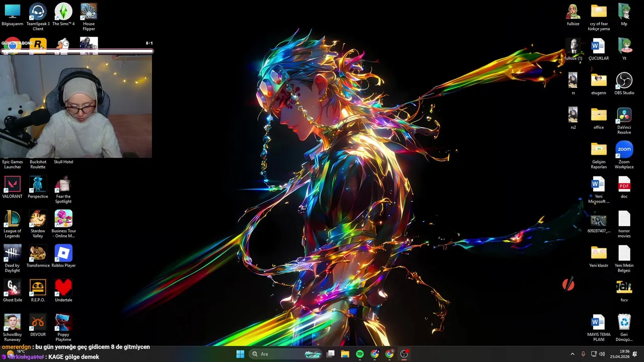Viewport: 644px width, 362px height.
Task: Open File Explorer from taskbar
Action: [x=345, y=354]
